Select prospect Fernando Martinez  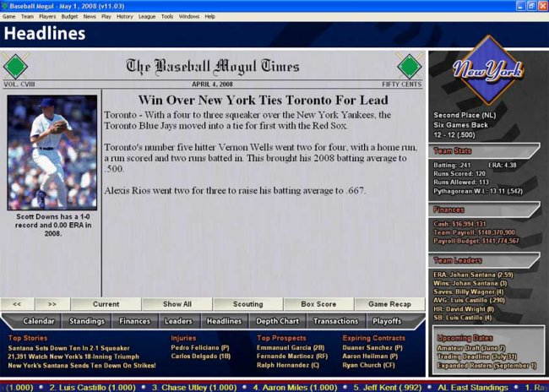(292, 357)
